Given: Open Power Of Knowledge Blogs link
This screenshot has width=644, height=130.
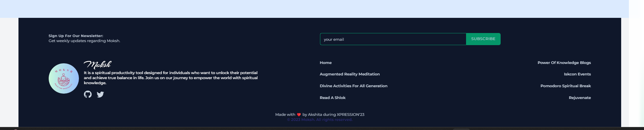Looking at the screenshot, I should point(564,63).
